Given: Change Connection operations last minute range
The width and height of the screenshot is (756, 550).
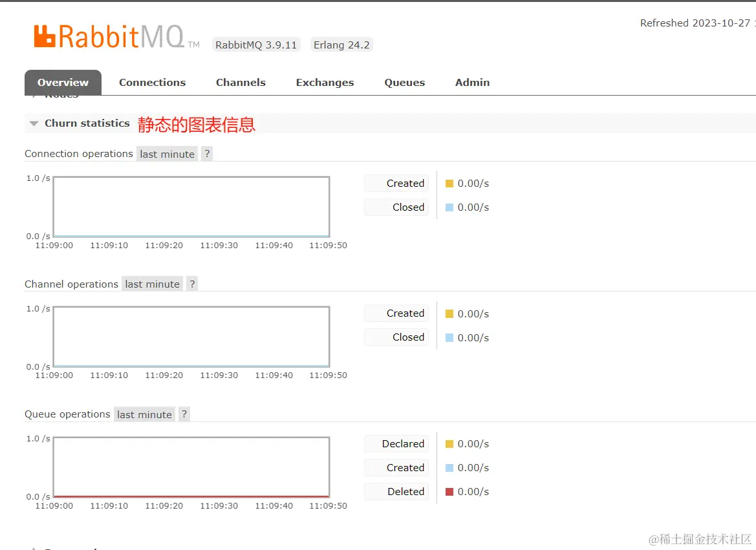Looking at the screenshot, I should pyautogui.click(x=167, y=154).
